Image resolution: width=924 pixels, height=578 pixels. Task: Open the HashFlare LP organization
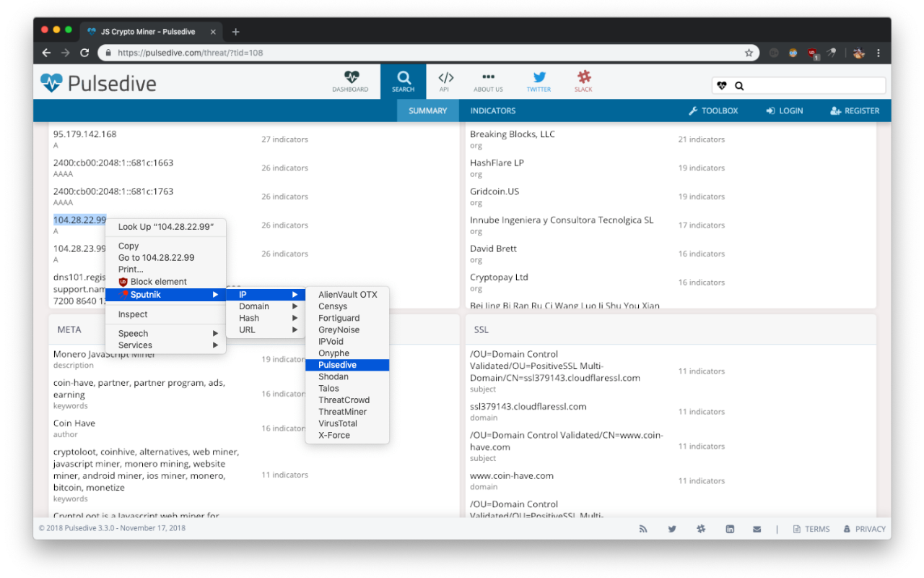(x=497, y=163)
